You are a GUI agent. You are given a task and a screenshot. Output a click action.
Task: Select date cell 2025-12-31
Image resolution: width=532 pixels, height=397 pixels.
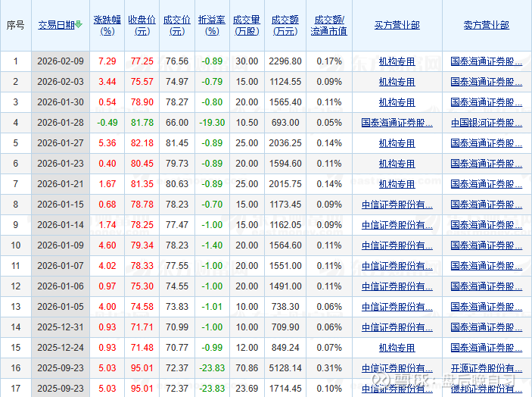tap(61, 327)
